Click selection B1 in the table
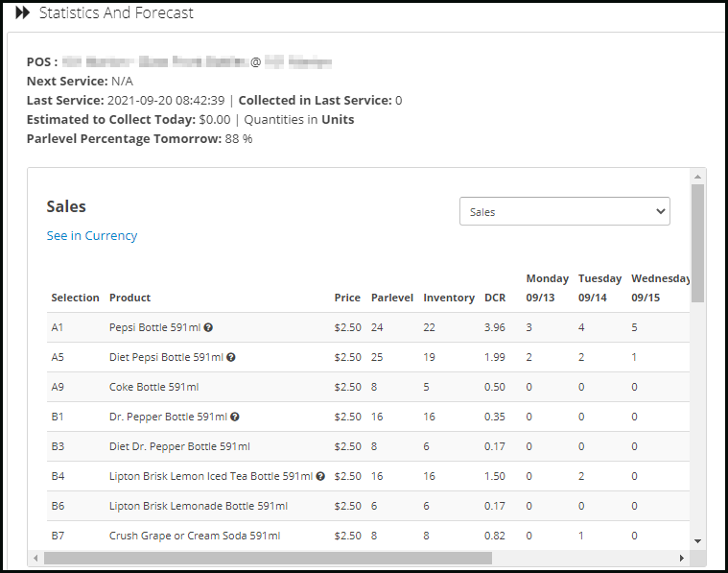 (58, 417)
